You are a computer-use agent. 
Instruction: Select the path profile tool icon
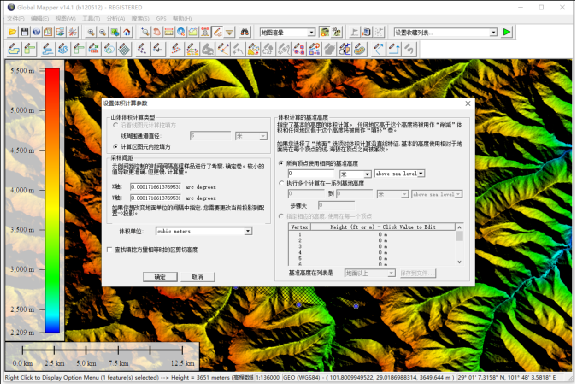click(193, 32)
